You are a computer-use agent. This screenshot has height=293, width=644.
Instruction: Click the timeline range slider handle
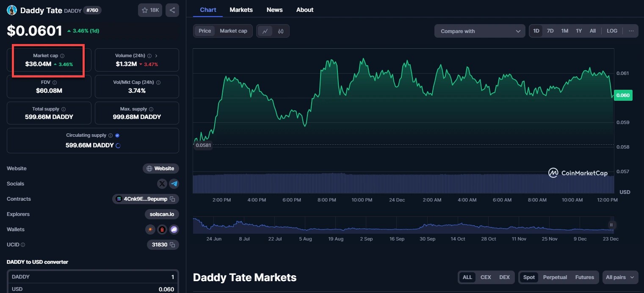[611, 225]
